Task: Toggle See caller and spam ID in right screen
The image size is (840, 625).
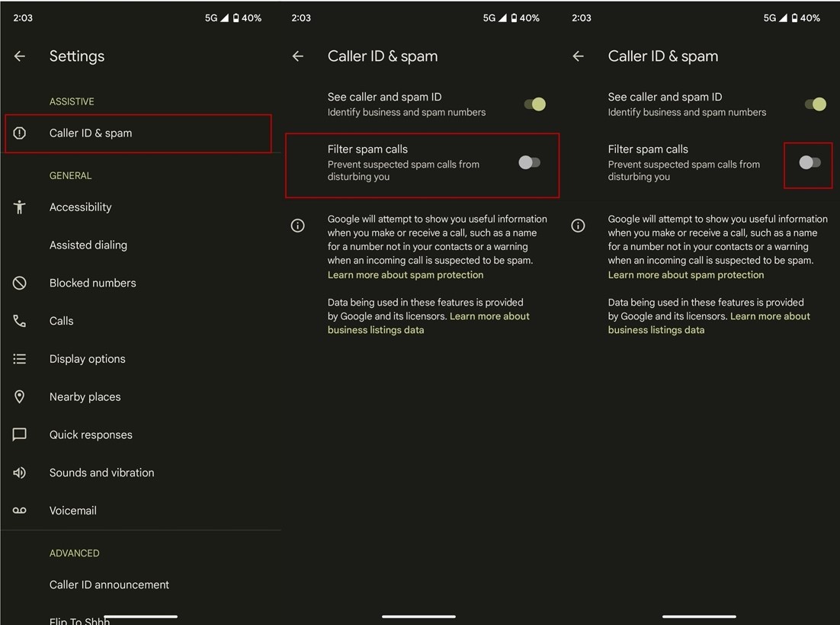Action: [815, 104]
